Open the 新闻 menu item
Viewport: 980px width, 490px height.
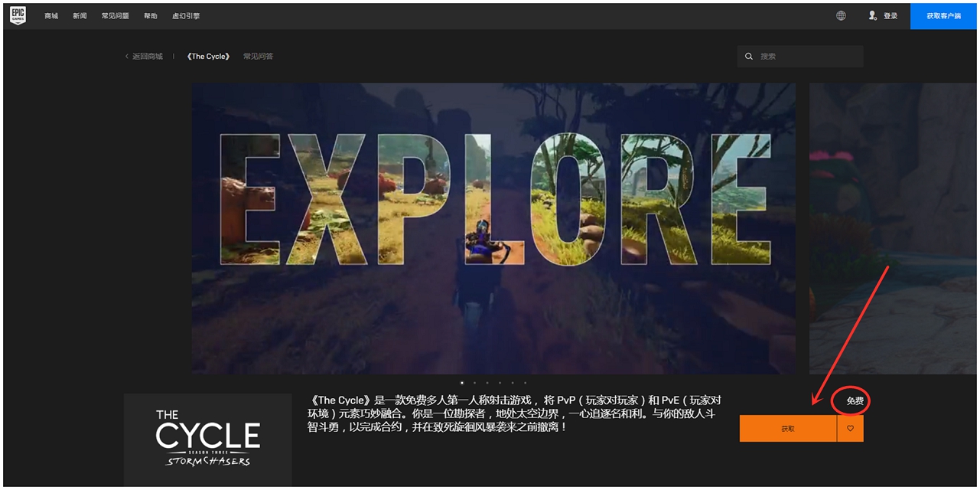pyautogui.click(x=79, y=15)
